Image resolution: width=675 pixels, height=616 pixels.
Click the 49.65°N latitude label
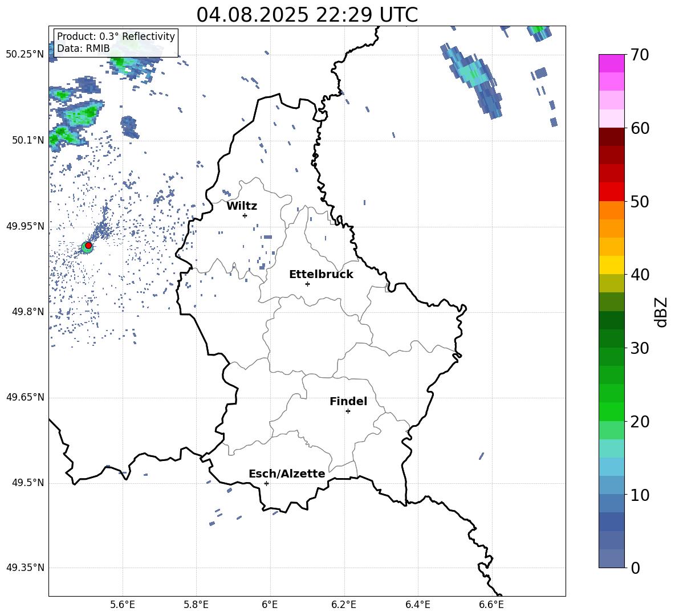click(x=25, y=397)
